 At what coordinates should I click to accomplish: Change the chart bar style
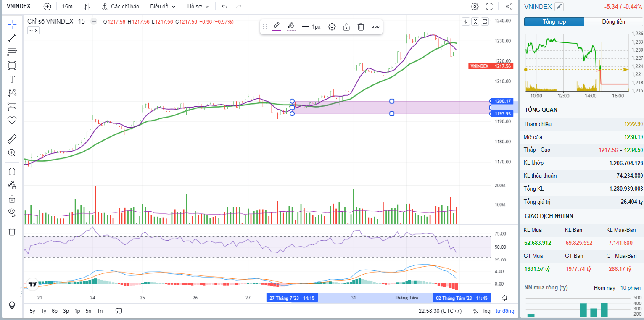[x=87, y=7]
